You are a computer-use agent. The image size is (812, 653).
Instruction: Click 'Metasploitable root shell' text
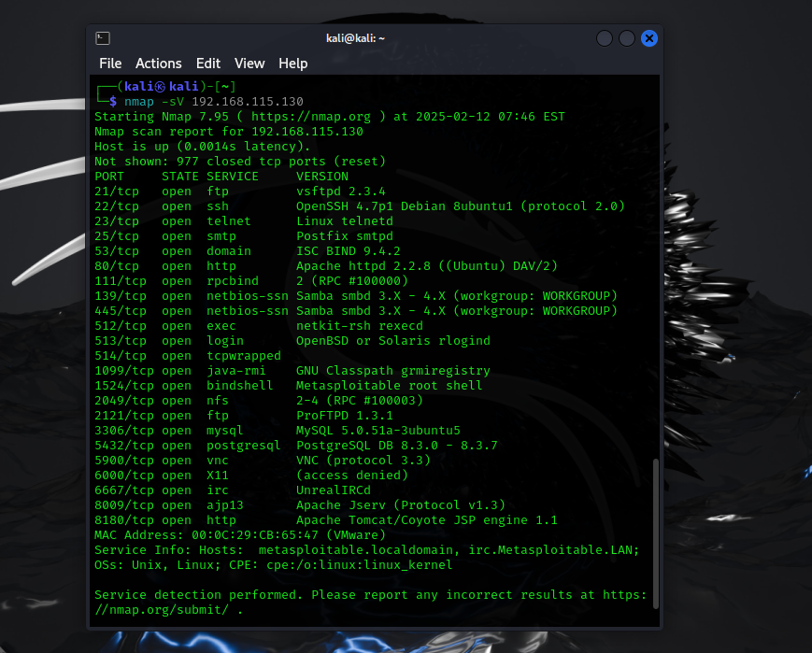point(389,386)
